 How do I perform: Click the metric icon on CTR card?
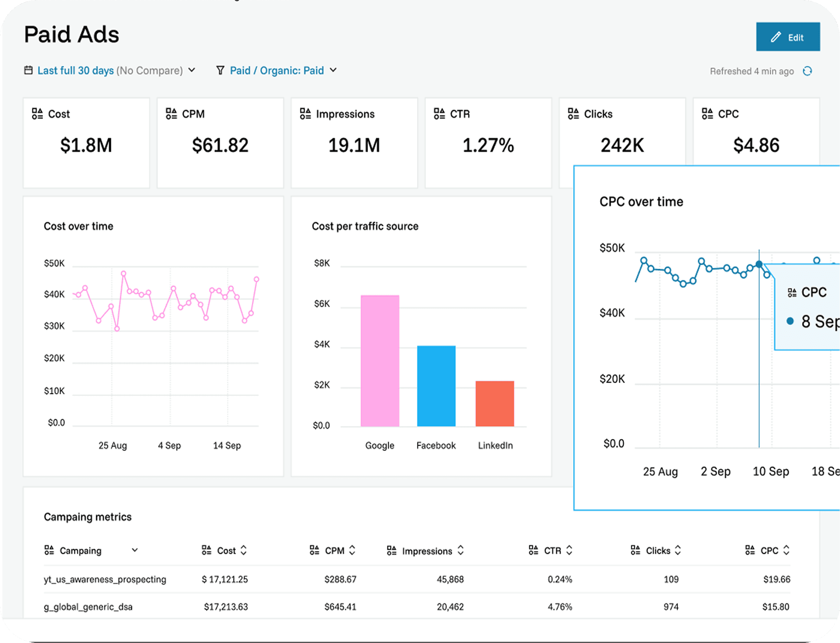coord(439,114)
